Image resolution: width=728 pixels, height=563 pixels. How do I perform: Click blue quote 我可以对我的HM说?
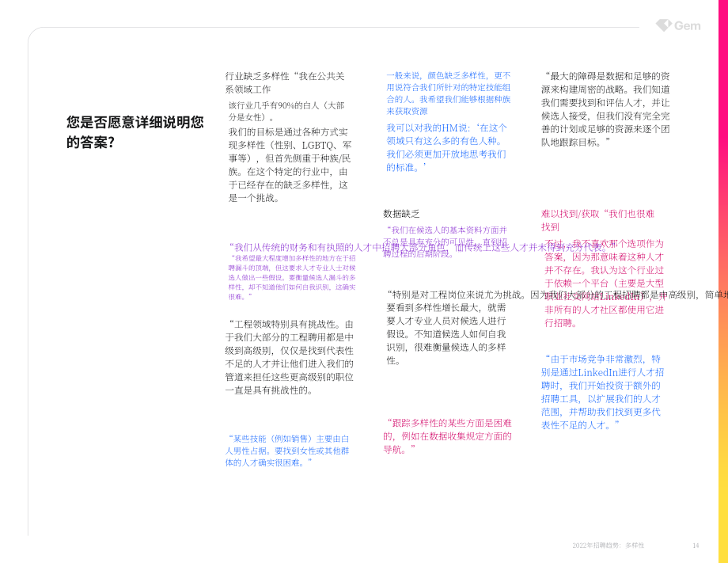(x=446, y=148)
